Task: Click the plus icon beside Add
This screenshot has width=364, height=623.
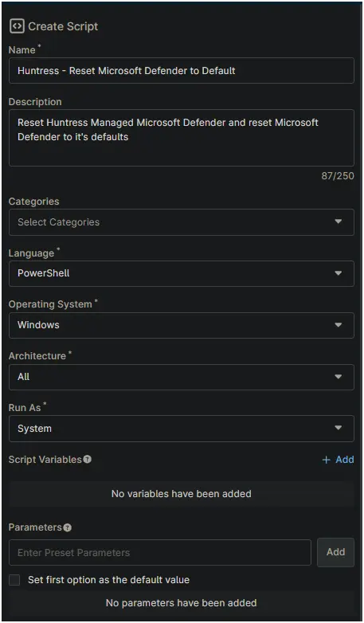Action: (327, 460)
